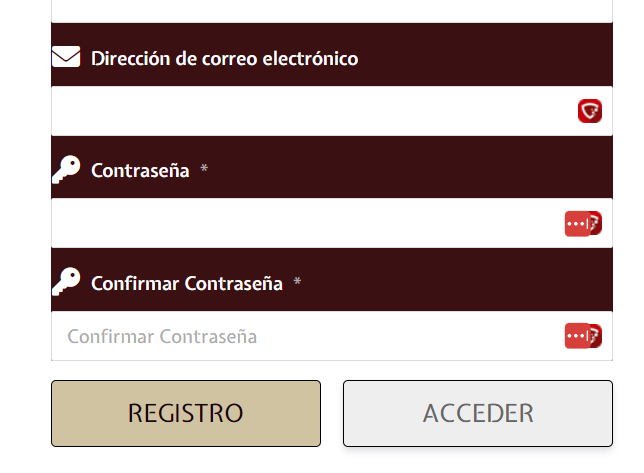
Task: Click the white 'Contraseña' header label
Action: click(140, 170)
